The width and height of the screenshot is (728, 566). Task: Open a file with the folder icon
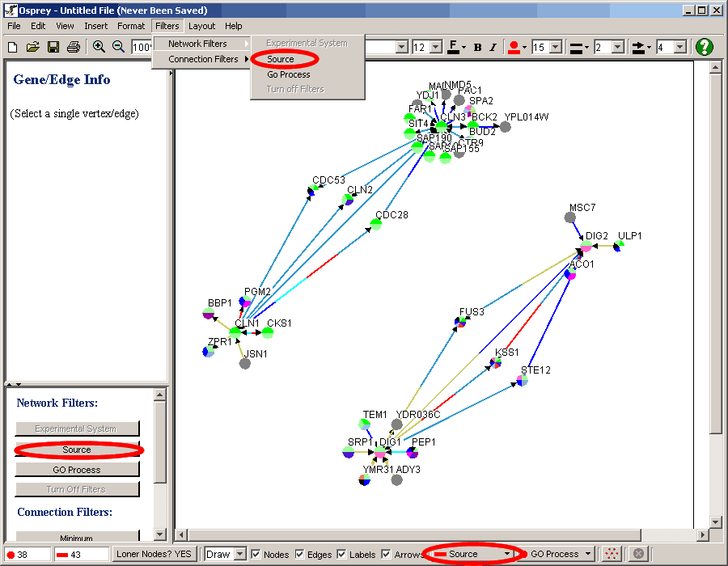click(32, 47)
